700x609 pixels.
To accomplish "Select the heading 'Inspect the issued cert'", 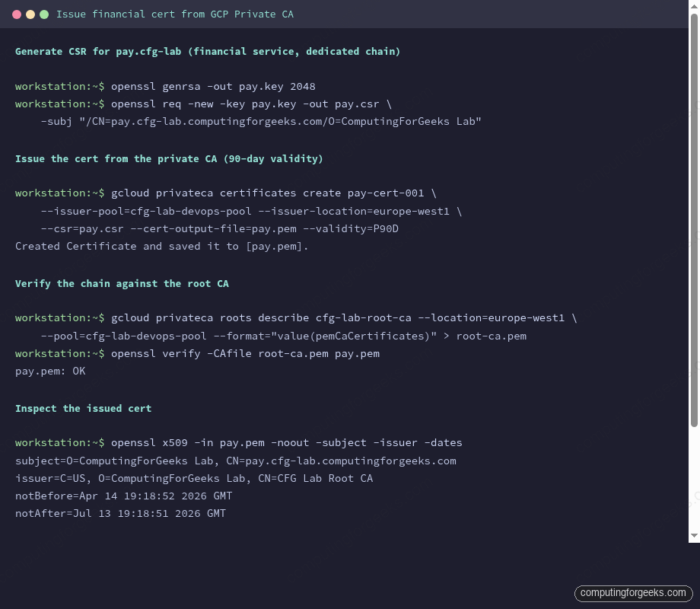I will tap(84, 408).
